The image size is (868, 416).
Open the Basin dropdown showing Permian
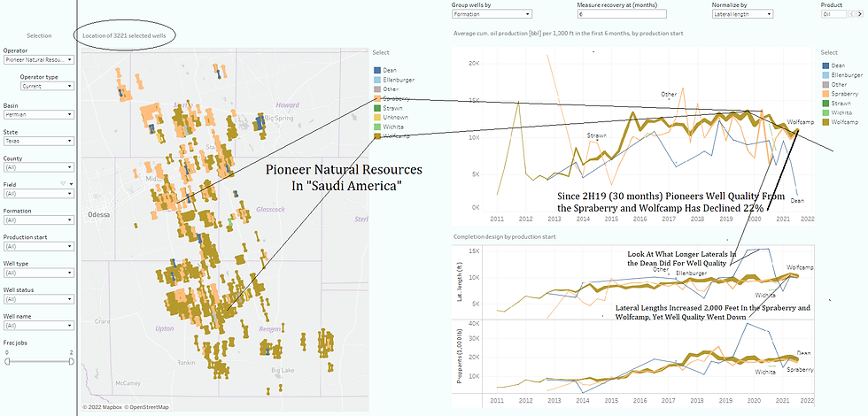(x=38, y=114)
